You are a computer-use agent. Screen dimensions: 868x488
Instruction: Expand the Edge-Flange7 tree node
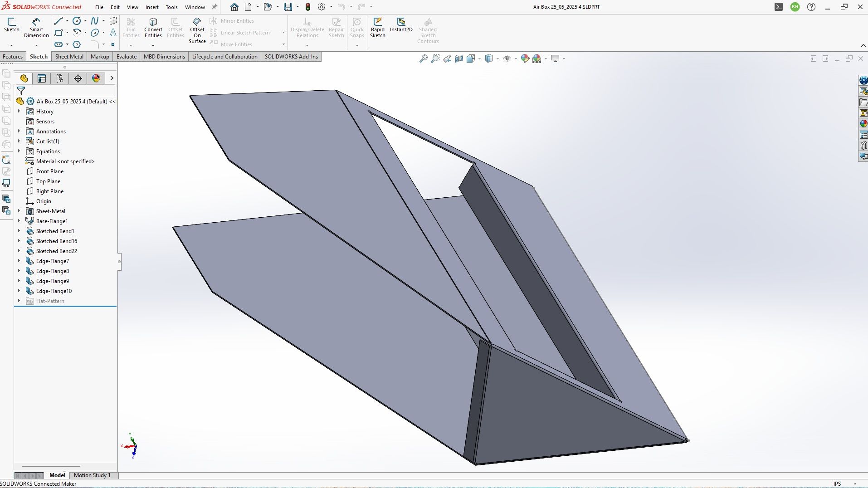coord(19,261)
